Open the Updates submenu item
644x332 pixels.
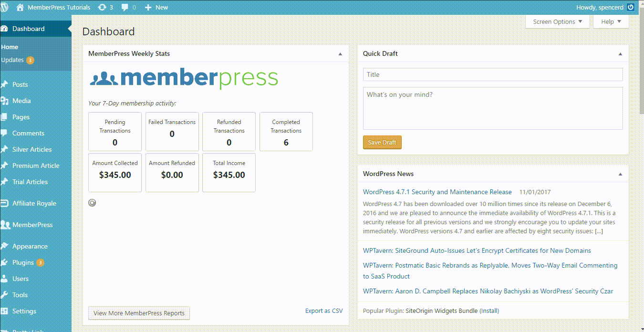[12, 60]
